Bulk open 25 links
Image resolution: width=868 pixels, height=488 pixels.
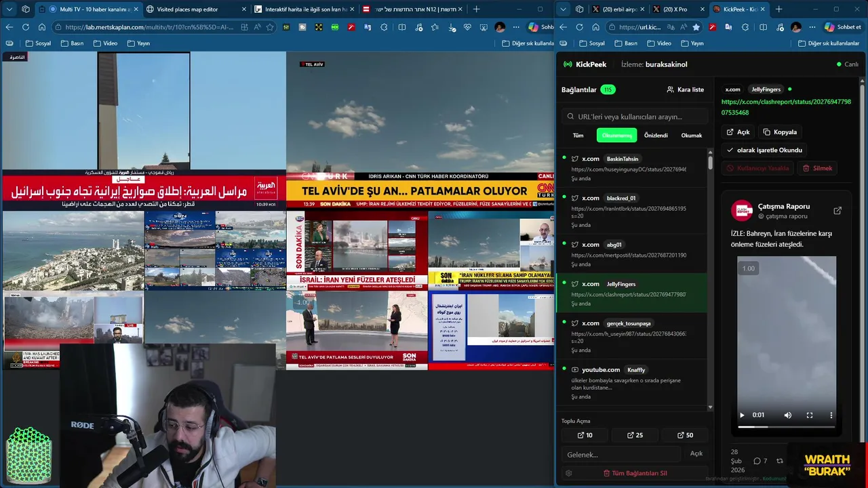click(635, 435)
